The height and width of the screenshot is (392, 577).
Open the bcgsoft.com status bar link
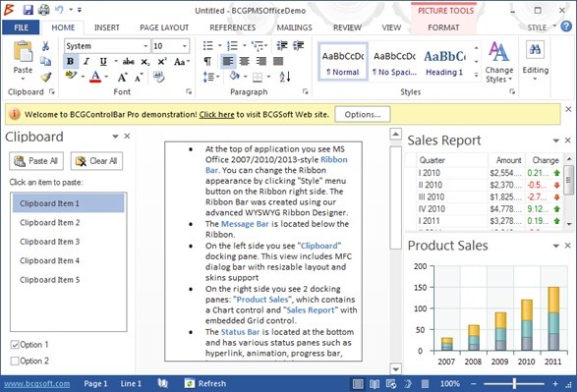[36, 383]
